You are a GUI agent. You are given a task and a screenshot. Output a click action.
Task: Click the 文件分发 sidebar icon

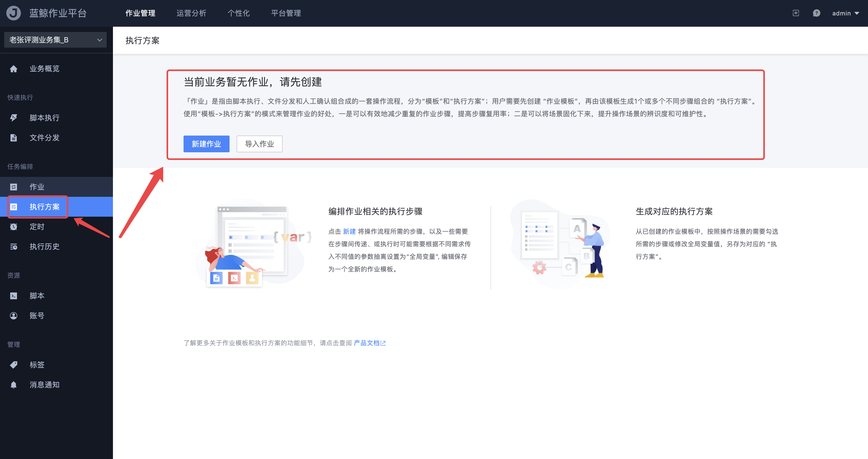tap(14, 138)
